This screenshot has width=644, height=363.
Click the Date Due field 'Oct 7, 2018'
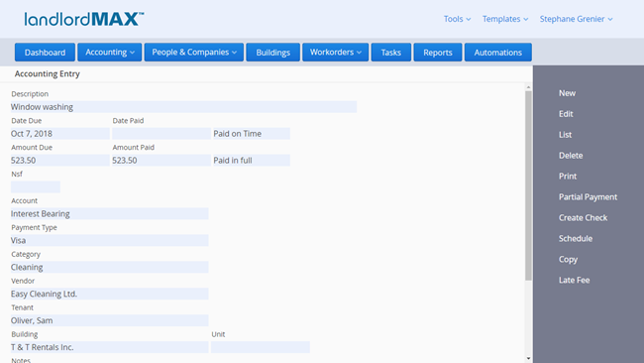tap(60, 134)
